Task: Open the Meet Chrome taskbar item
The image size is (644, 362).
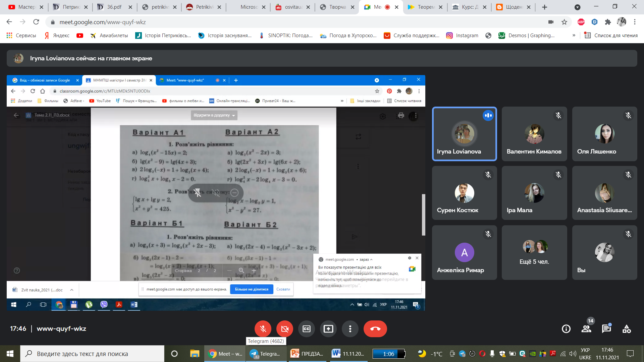Action: (225, 354)
